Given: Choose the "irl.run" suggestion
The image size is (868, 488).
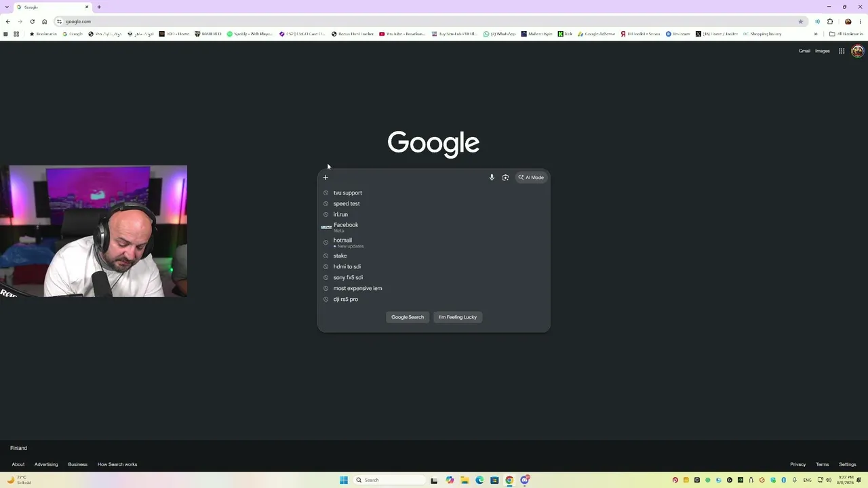Looking at the screenshot, I should [x=434, y=215].
